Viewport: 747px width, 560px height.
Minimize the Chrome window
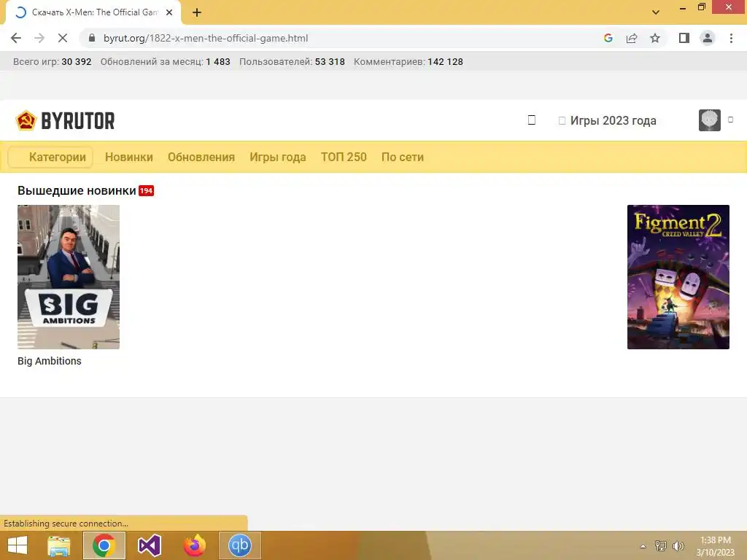coord(682,7)
